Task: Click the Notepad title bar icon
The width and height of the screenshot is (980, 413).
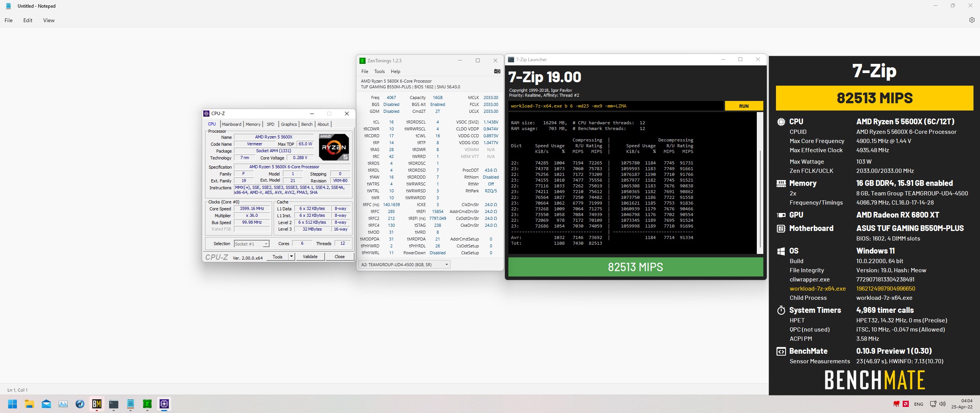Action: pos(8,6)
